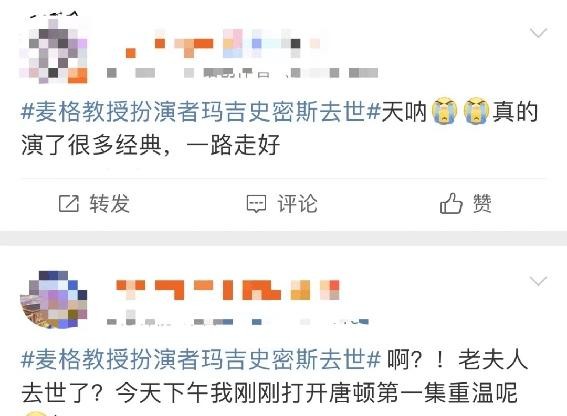Click the first post's blurred timestamp line
Image resolution: width=567 pixels, height=416 pixels.
(x=242, y=73)
